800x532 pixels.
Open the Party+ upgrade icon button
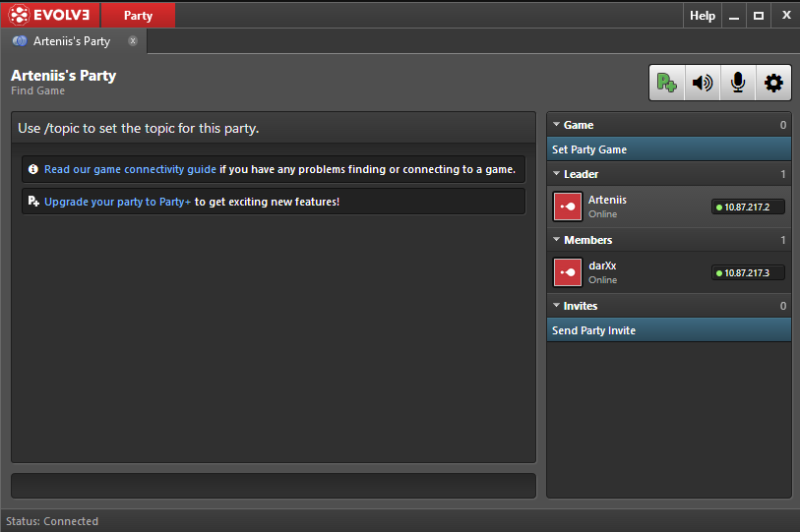click(x=667, y=83)
